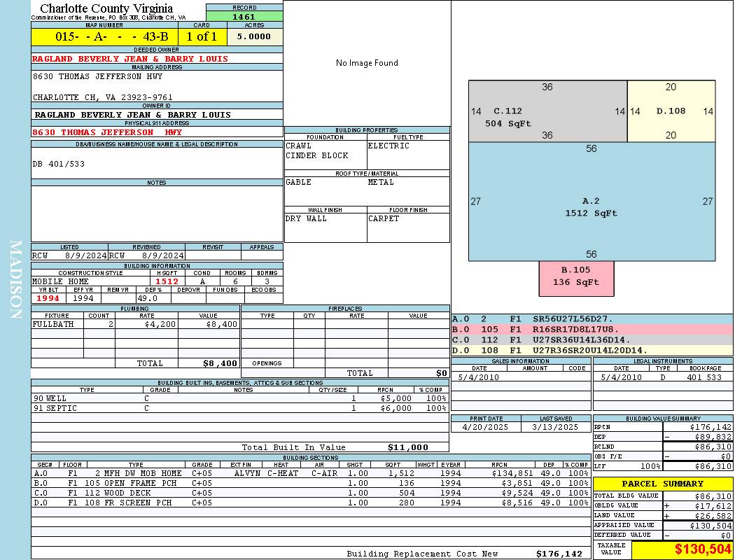Click roof type GABLE

[x=299, y=182]
